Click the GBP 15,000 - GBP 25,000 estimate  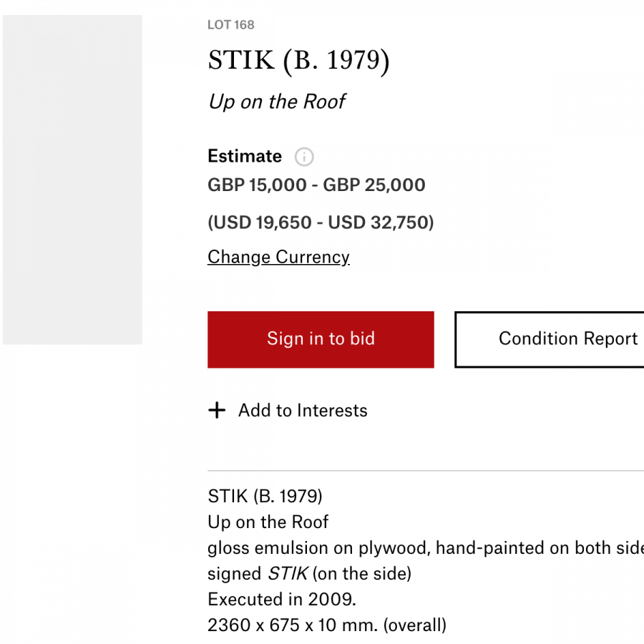(316, 185)
